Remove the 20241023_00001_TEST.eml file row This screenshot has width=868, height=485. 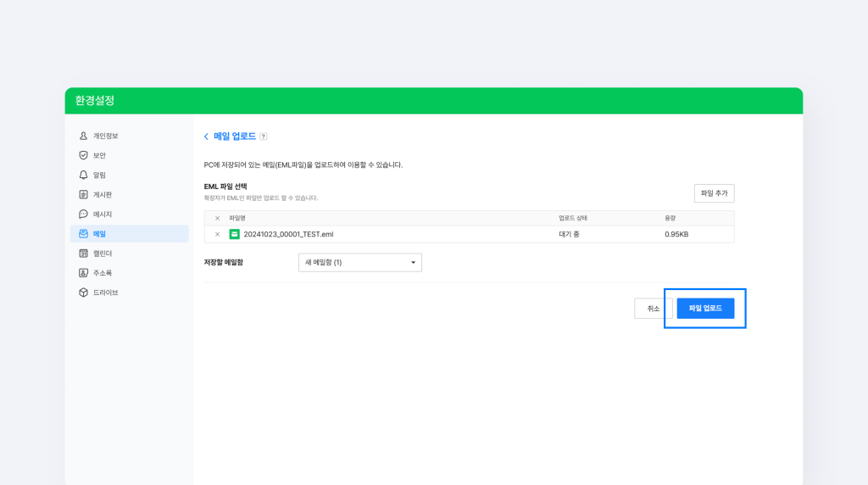click(x=217, y=235)
